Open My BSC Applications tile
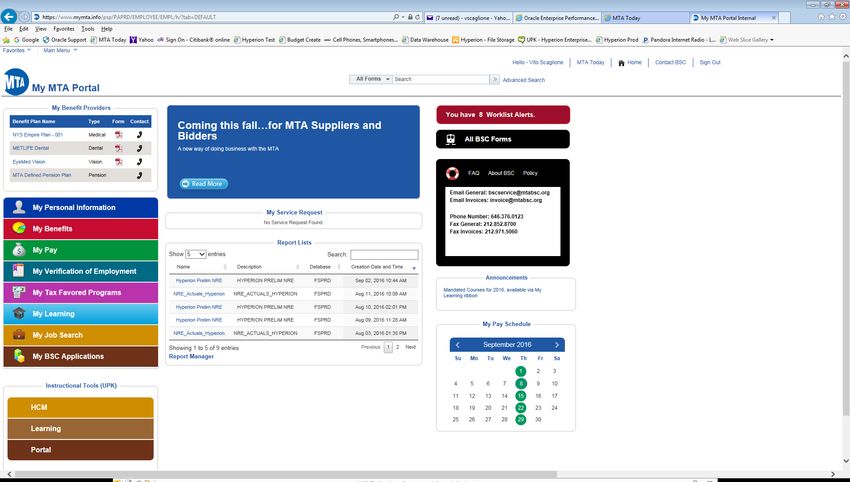The height and width of the screenshot is (482, 850). 81,356
